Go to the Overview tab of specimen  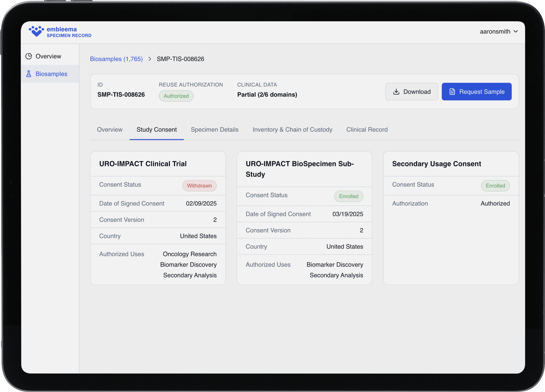pos(110,129)
